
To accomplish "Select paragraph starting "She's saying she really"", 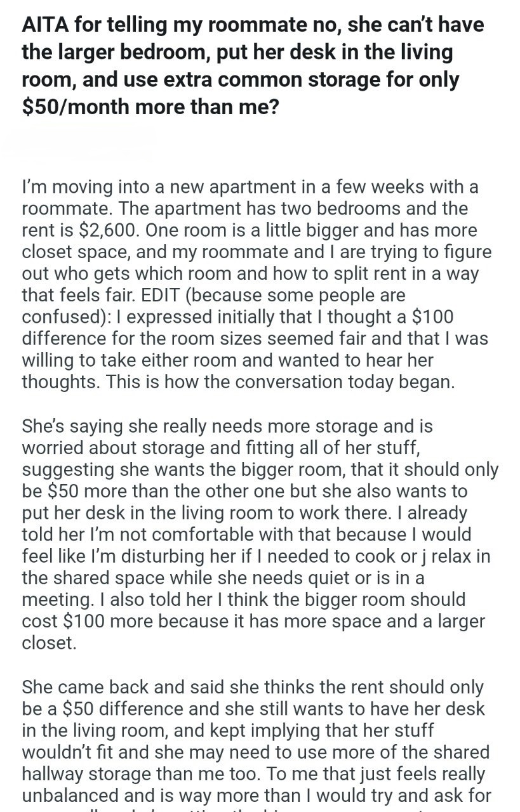I will point(260,534).
